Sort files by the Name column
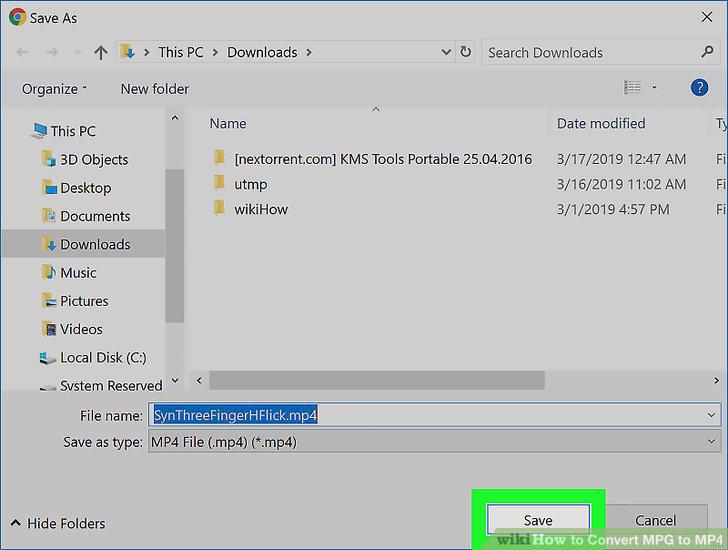Screen dimensions: 728x550 (228, 124)
